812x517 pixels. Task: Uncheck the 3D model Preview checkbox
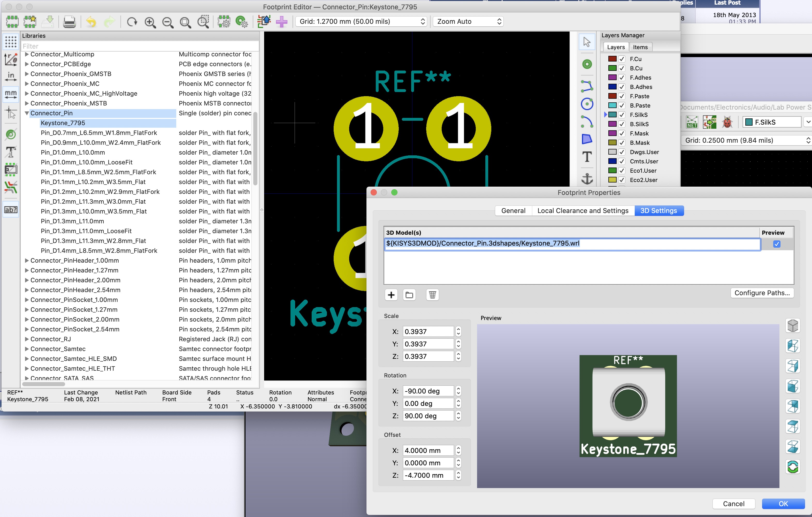click(777, 244)
